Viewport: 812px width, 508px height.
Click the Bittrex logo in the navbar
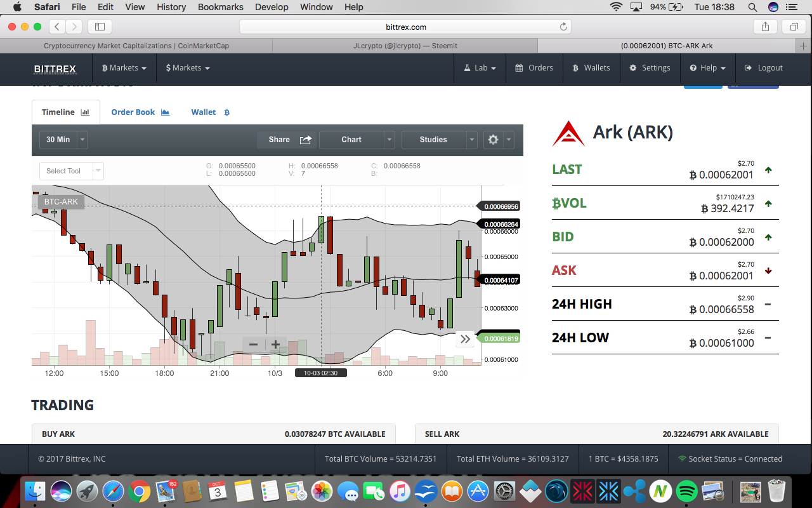(x=55, y=69)
